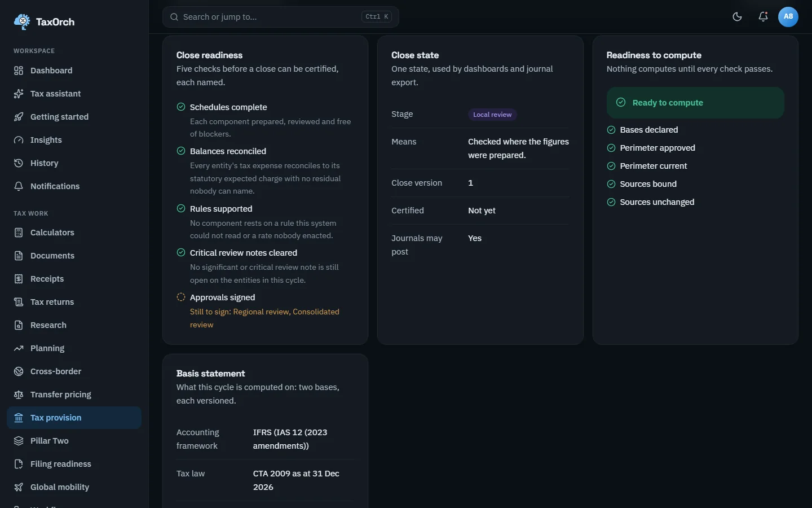Image resolution: width=812 pixels, height=508 pixels.
Task: Click the Getting started rocket icon
Action: click(19, 117)
